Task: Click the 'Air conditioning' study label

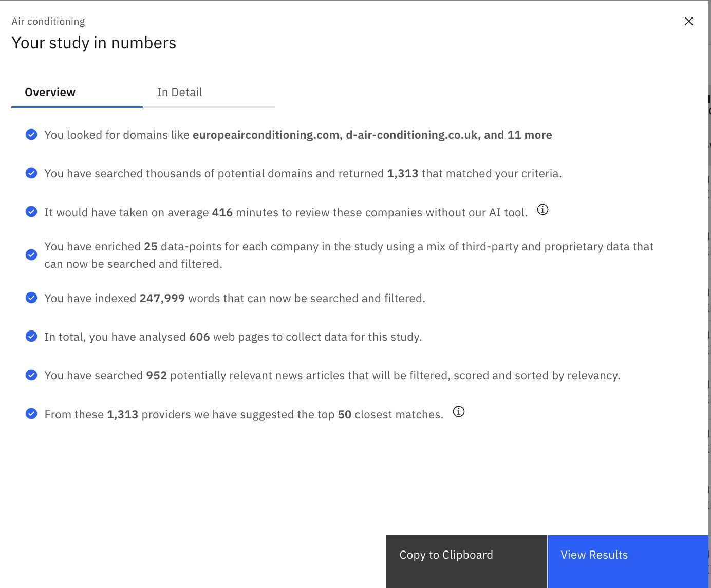Action: point(48,22)
